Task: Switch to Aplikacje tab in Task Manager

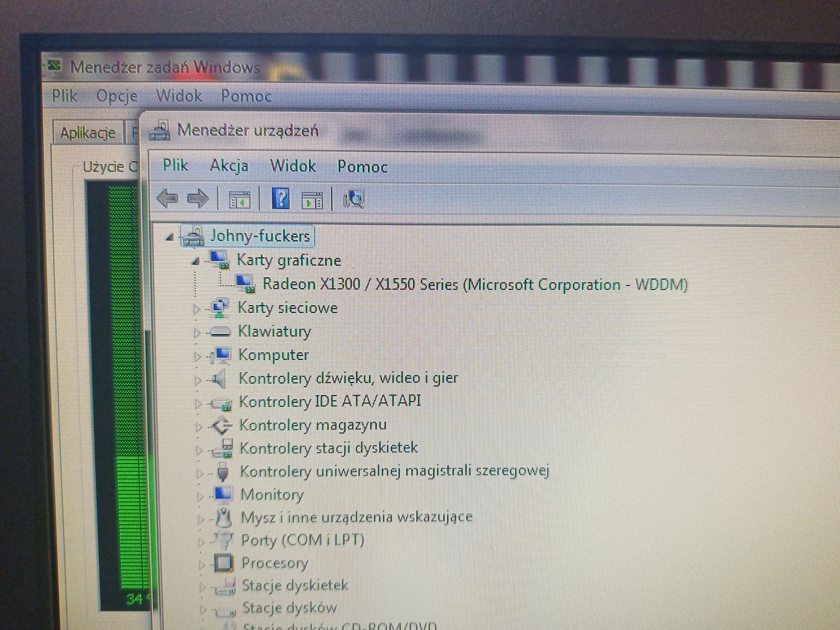Action: [x=88, y=133]
